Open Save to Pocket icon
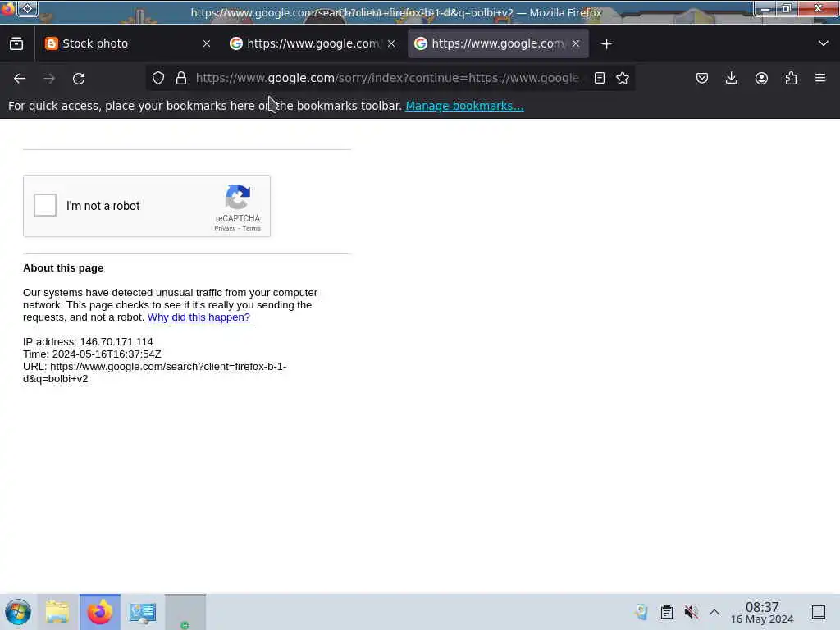The height and width of the screenshot is (630, 840). click(x=702, y=78)
